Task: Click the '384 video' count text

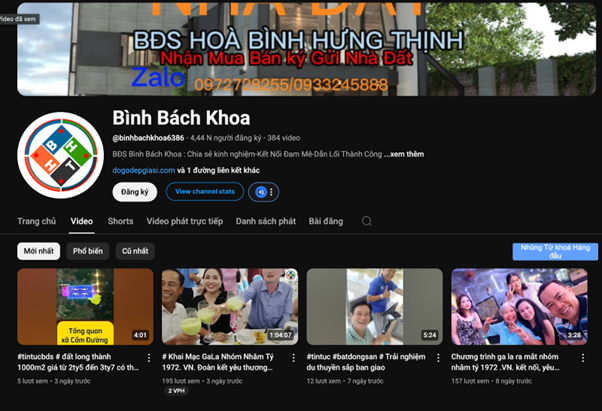Action: pyautogui.click(x=284, y=138)
